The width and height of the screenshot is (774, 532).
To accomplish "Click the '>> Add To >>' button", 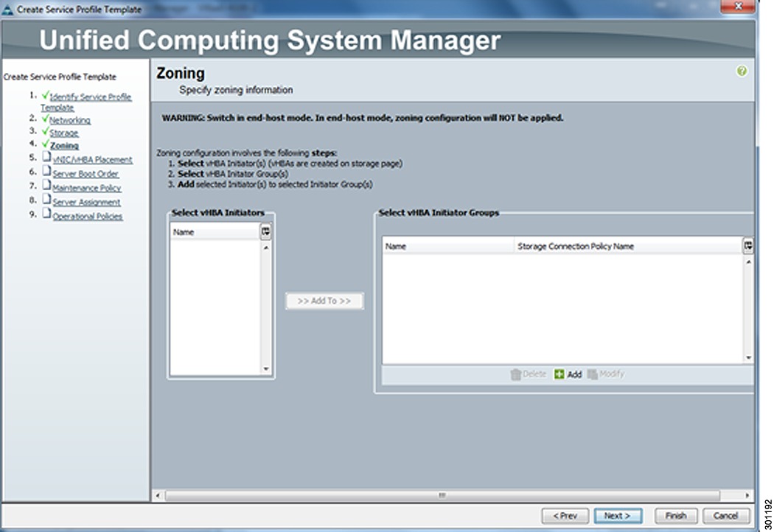I will click(x=324, y=301).
